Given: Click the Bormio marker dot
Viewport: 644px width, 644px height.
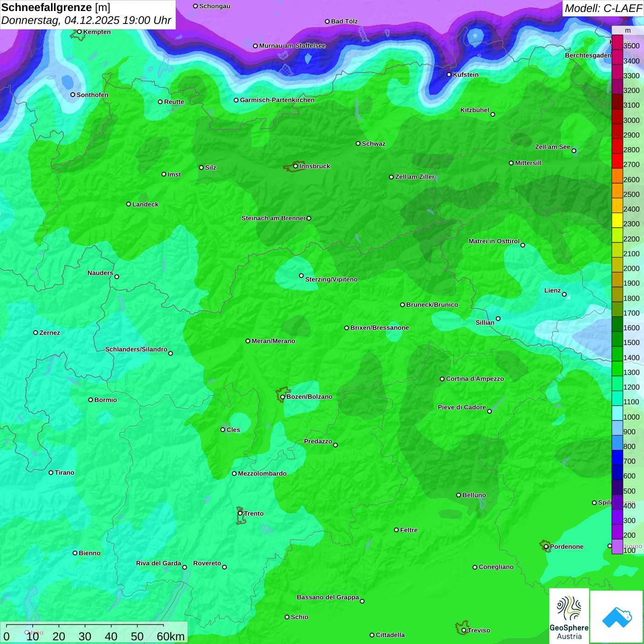Looking at the screenshot, I should [91, 400].
